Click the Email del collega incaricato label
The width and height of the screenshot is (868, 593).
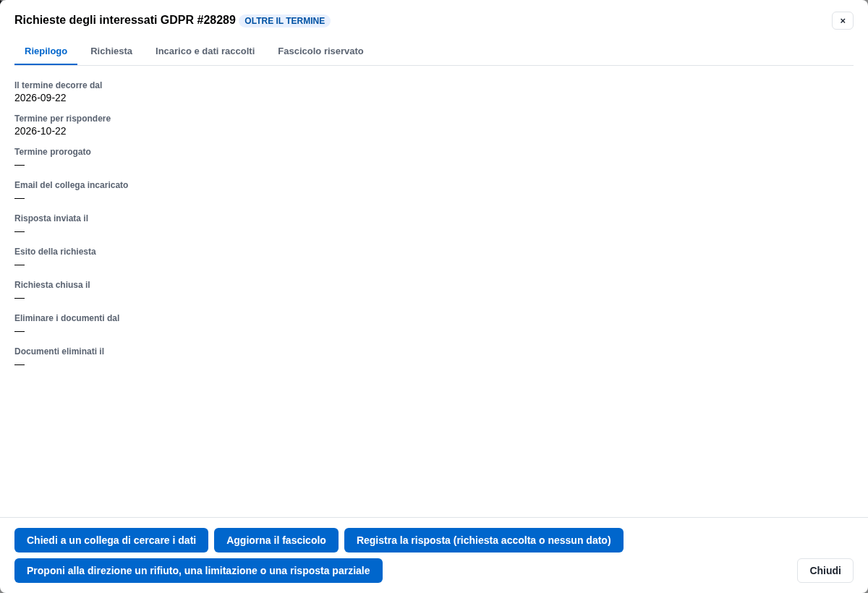click(72, 185)
